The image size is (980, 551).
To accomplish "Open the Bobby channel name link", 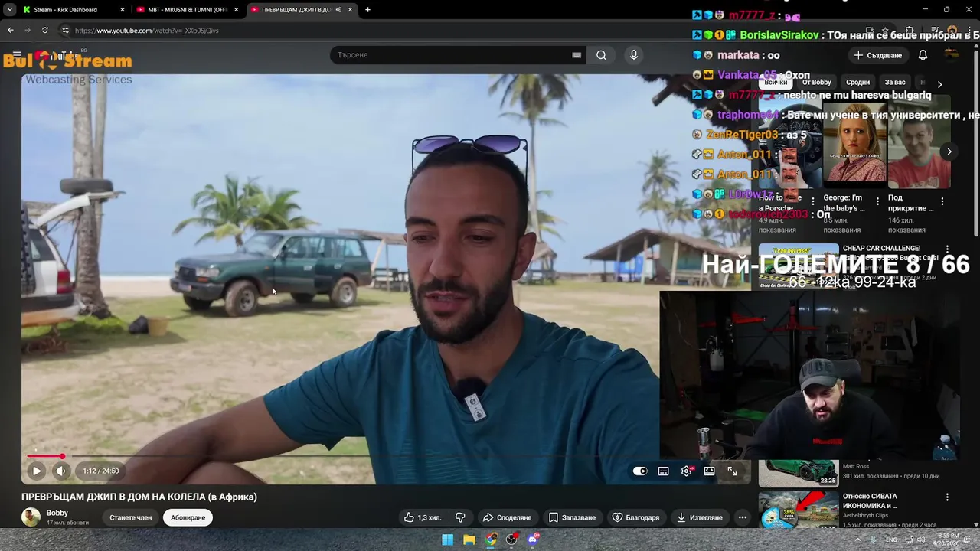I will [57, 513].
